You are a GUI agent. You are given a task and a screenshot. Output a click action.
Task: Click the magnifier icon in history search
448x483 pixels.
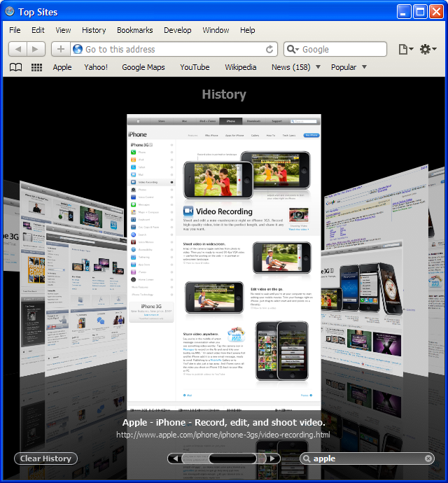click(x=307, y=458)
